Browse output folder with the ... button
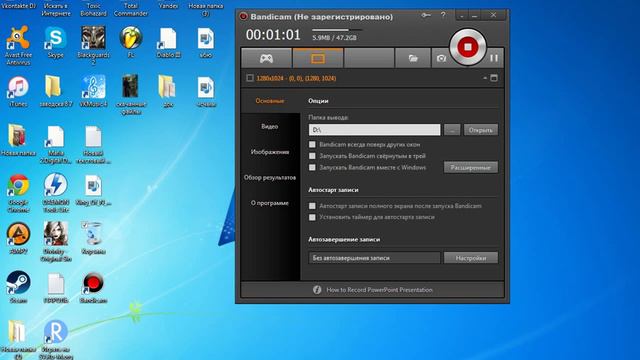 click(452, 130)
